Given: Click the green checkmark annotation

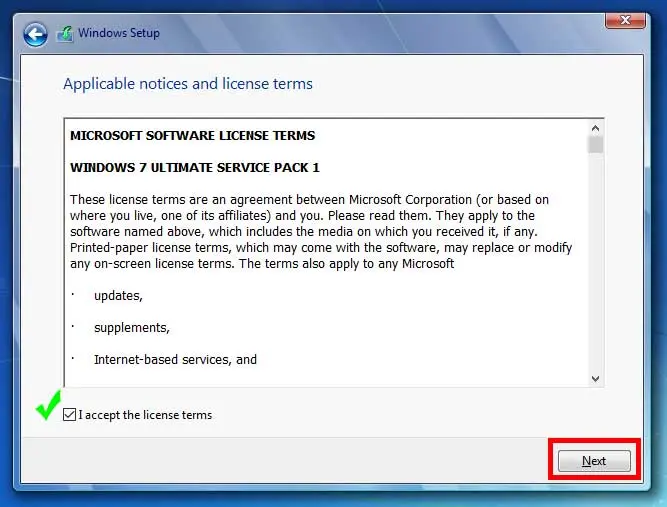Looking at the screenshot, I should coord(47,406).
